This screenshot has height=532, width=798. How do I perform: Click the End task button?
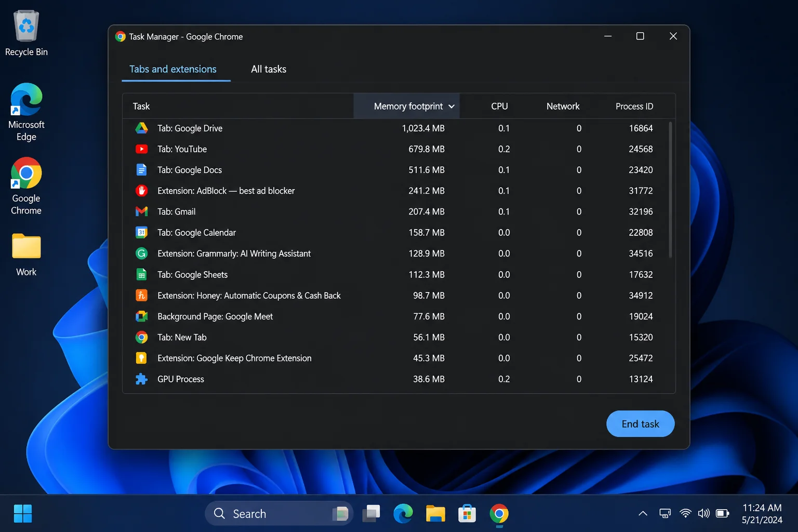point(641,424)
